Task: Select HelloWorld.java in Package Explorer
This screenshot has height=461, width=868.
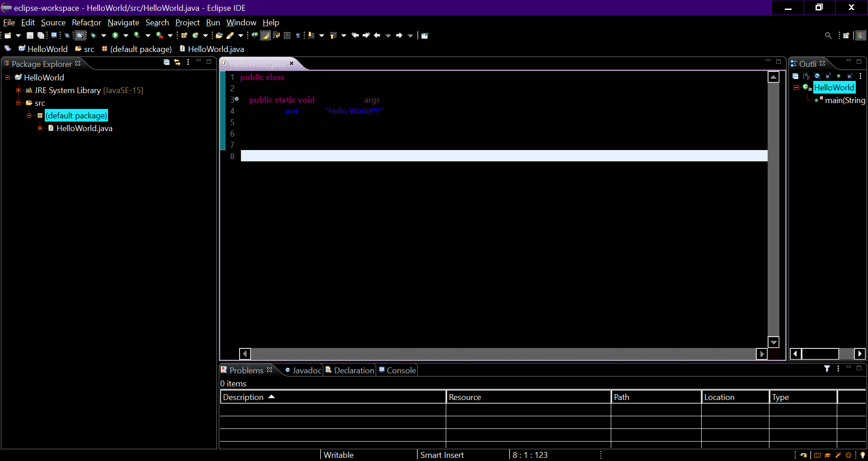Action: click(x=84, y=128)
